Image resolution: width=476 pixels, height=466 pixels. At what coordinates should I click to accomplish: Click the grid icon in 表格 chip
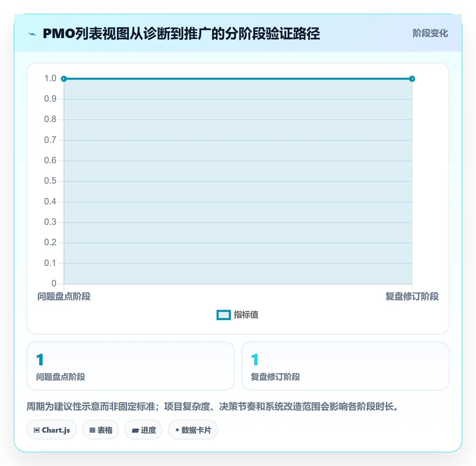pyautogui.click(x=92, y=430)
